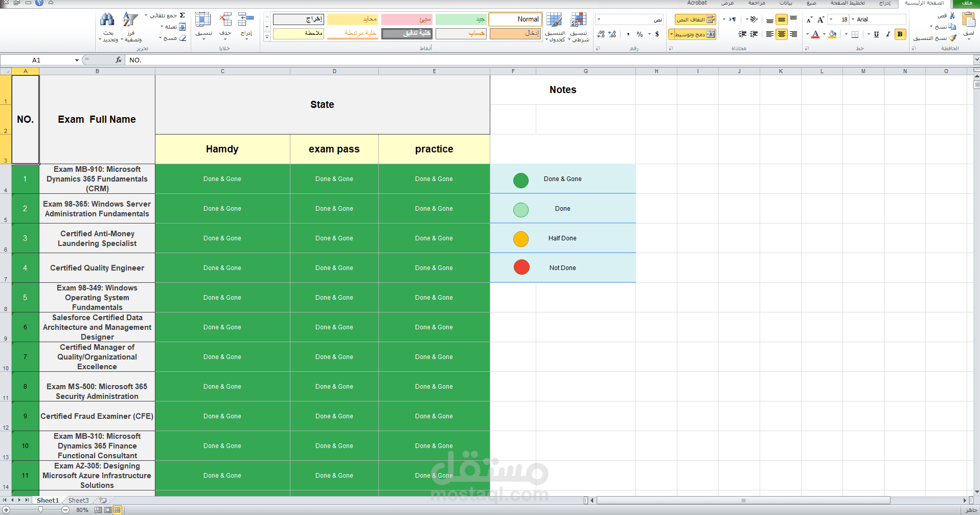Open Merge and Center dropdown arrow
980x515 pixels.
(x=671, y=34)
